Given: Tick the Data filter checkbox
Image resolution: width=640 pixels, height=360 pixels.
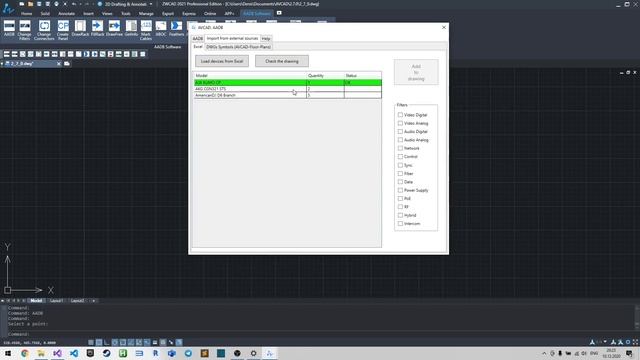Looking at the screenshot, I should click(x=400, y=182).
